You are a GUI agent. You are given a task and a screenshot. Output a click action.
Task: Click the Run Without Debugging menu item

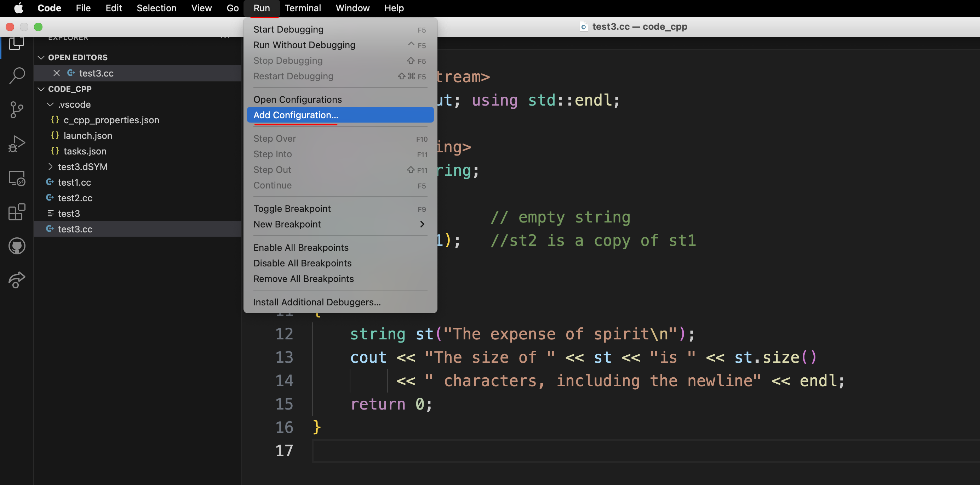(x=304, y=44)
